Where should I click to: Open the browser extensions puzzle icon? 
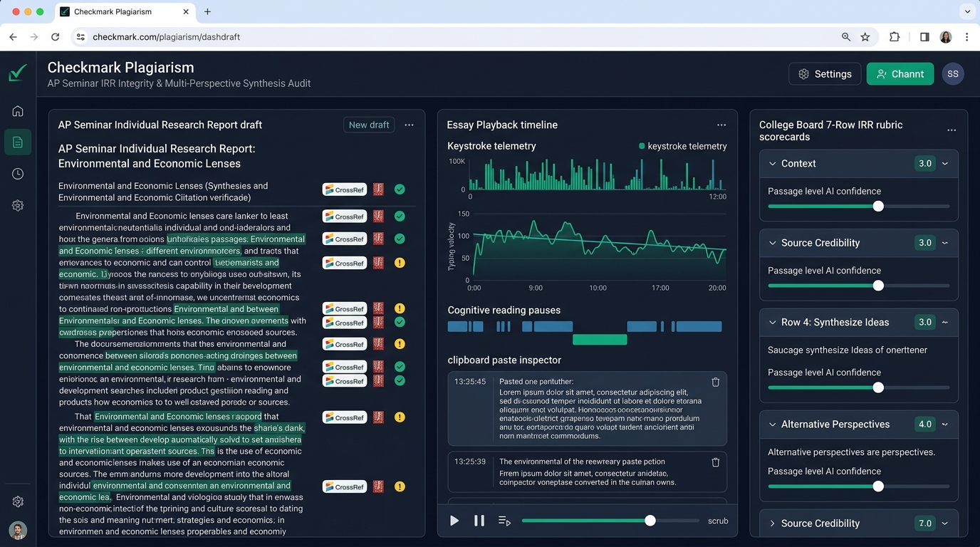[x=895, y=37]
